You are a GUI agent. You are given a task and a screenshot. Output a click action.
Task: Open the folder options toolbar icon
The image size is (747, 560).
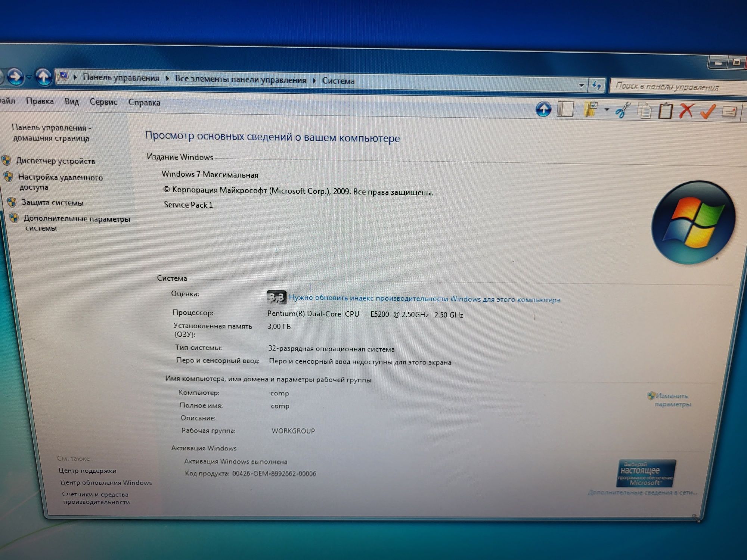pos(591,110)
